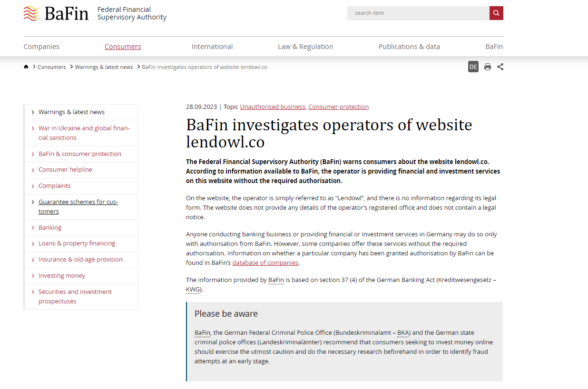Open the Publications & data menu
This screenshot has height=389, width=588.
(x=409, y=47)
